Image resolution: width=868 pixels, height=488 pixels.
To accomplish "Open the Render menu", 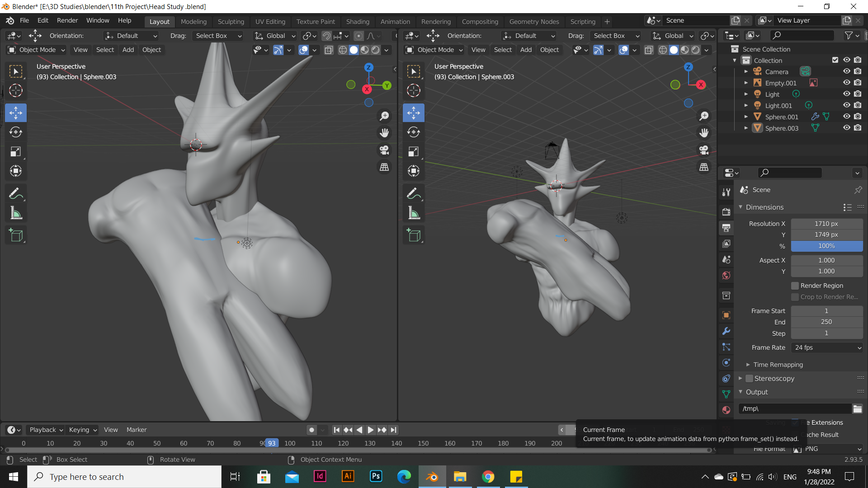I will click(67, 20).
